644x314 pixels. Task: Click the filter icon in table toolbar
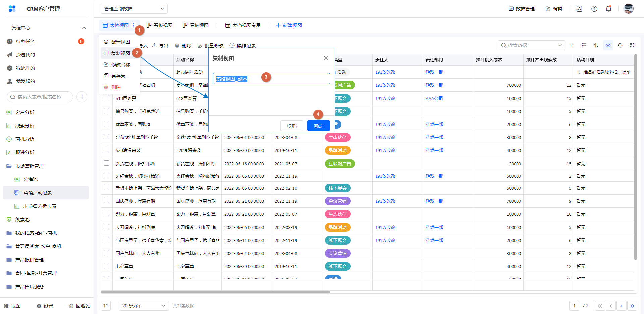pyautogui.click(x=572, y=45)
